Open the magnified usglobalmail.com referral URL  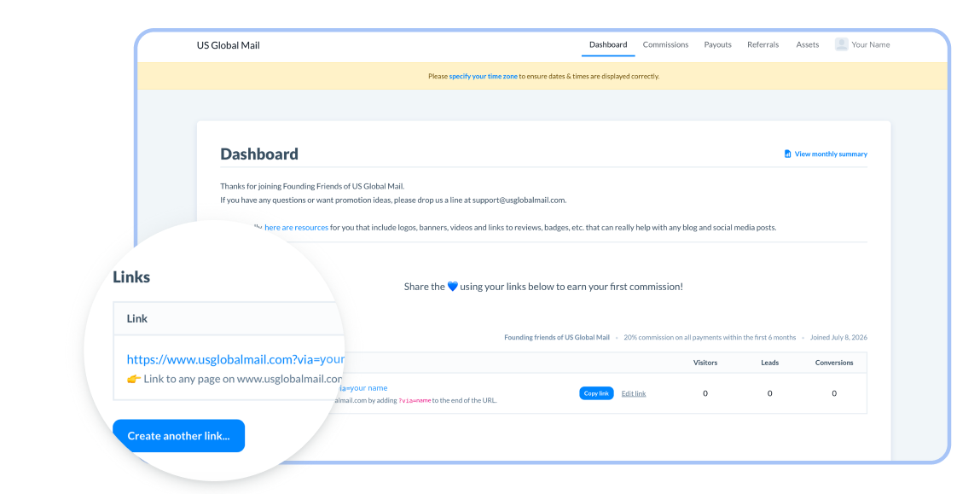pos(235,359)
